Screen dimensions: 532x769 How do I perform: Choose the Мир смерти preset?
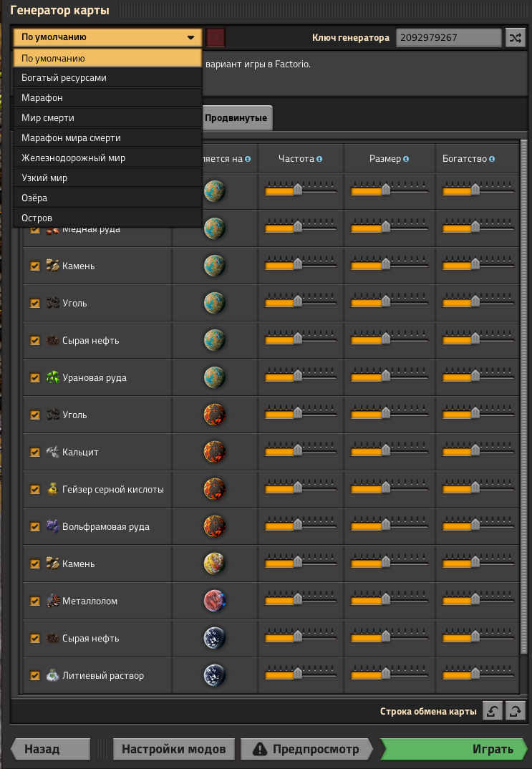tap(107, 118)
